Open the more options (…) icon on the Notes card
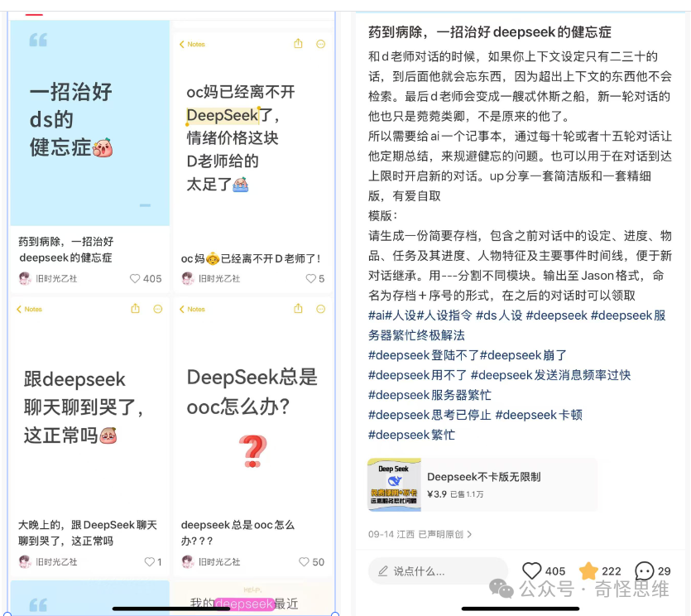 coord(322,43)
